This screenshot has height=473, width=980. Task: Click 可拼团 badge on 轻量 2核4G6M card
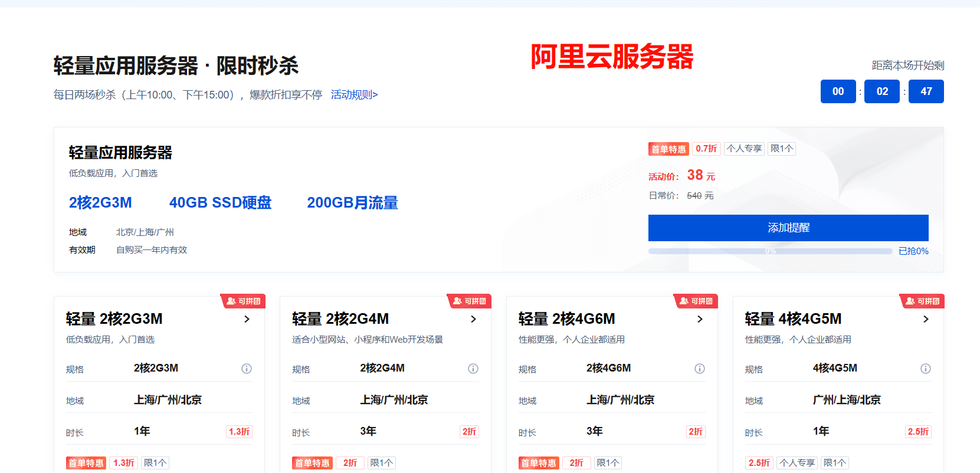click(x=696, y=301)
